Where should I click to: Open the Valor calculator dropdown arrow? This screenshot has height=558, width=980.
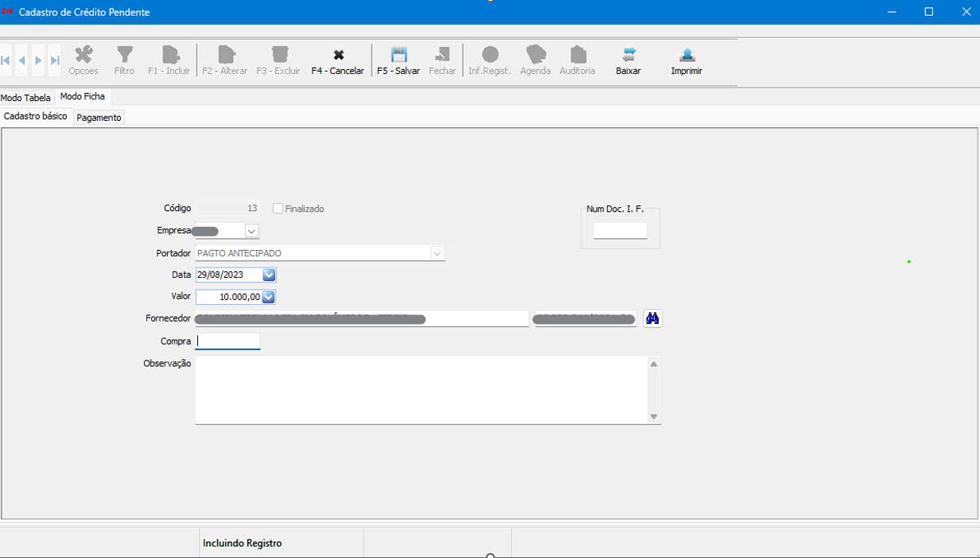(269, 297)
